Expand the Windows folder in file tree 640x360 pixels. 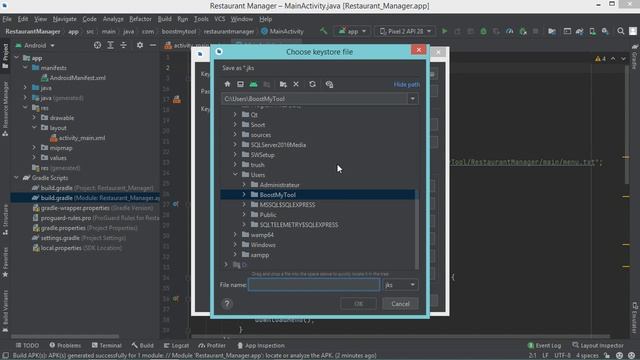tap(235, 245)
